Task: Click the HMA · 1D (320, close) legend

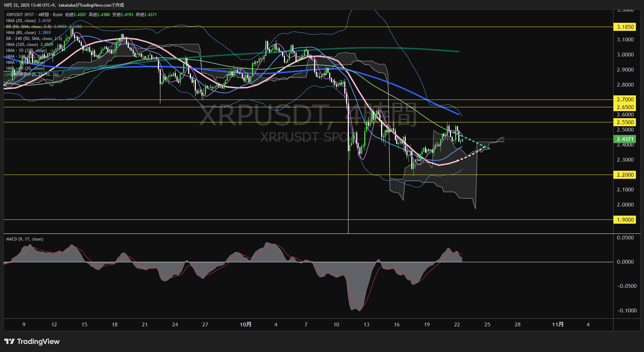Action: [26, 50]
